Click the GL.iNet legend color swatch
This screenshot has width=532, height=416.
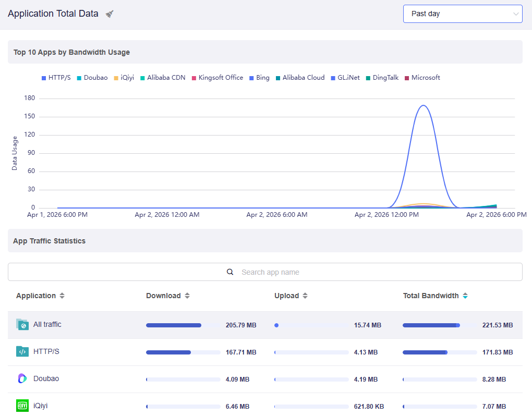[x=333, y=78]
